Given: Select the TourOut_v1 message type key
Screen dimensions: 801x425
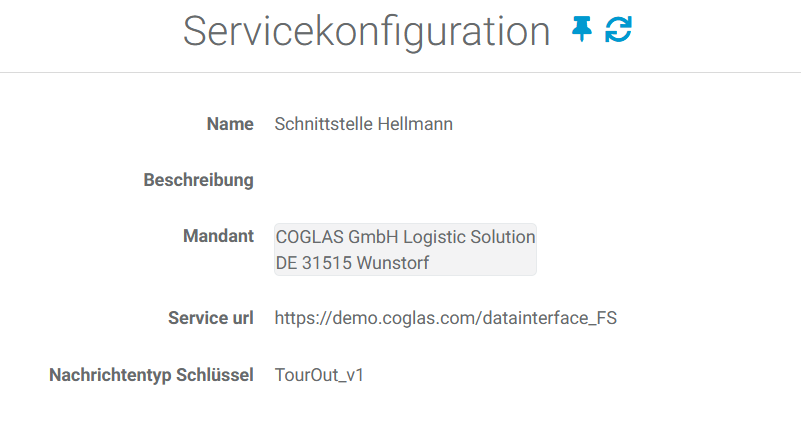Looking at the screenshot, I should (319, 375).
